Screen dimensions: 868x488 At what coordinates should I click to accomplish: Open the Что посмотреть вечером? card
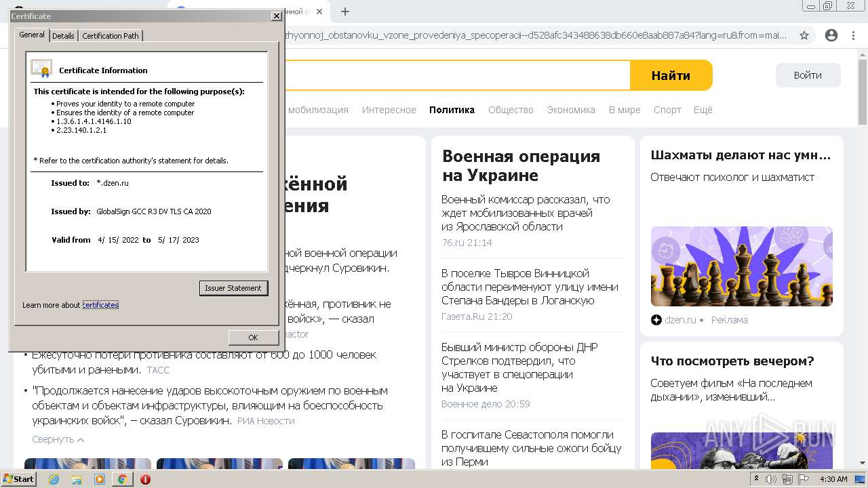[732, 361]
